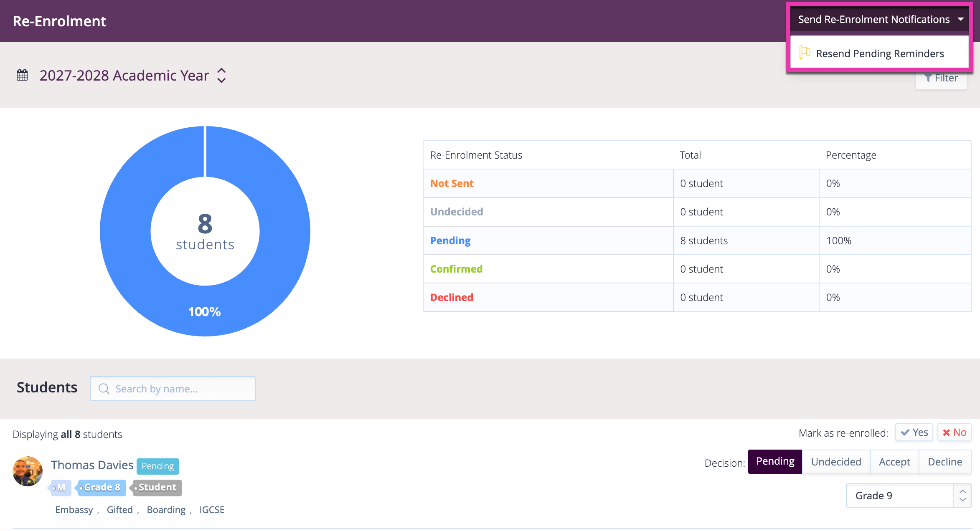Screen dimensions: 980x531
Task: Click the M gender tag
Action: point(61,488)
